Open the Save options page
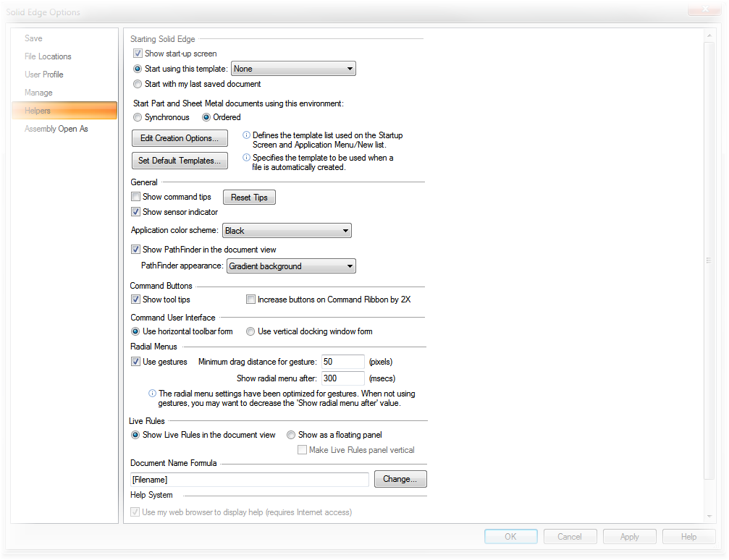 (x=33, y=38)
